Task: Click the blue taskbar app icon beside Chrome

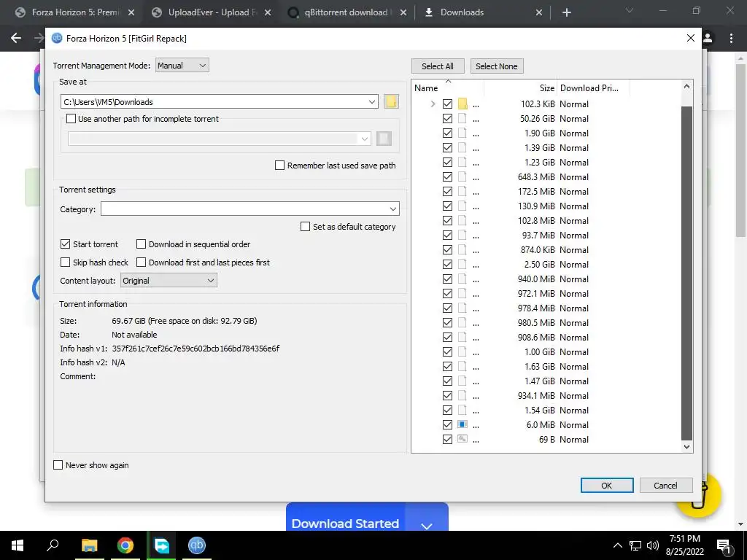Action: click(x=161, y=545)
